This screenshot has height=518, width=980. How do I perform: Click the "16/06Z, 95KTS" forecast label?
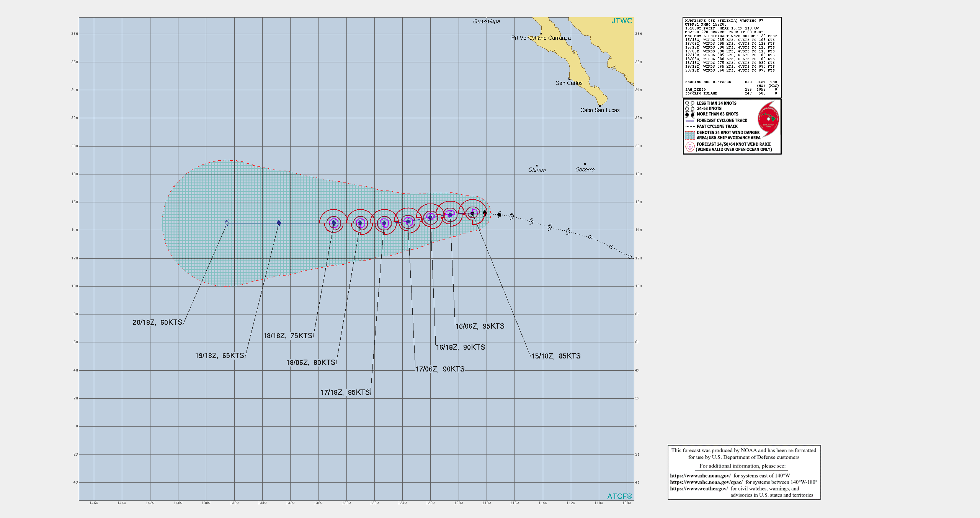tap(480, 326)
